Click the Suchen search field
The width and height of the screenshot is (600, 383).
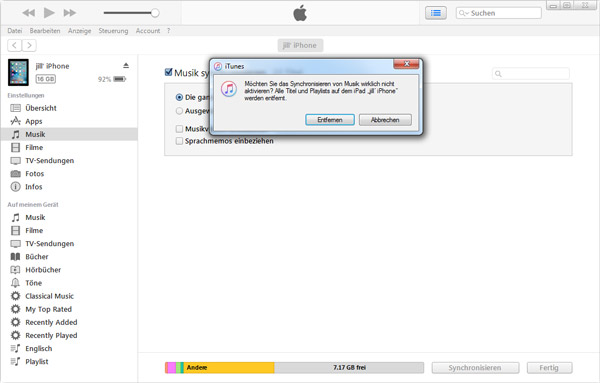[499, 13]
